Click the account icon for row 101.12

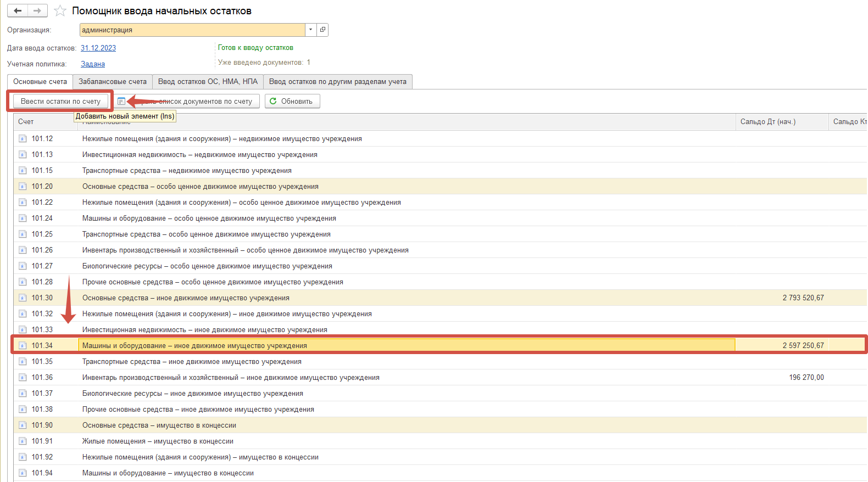click(23, 139)
